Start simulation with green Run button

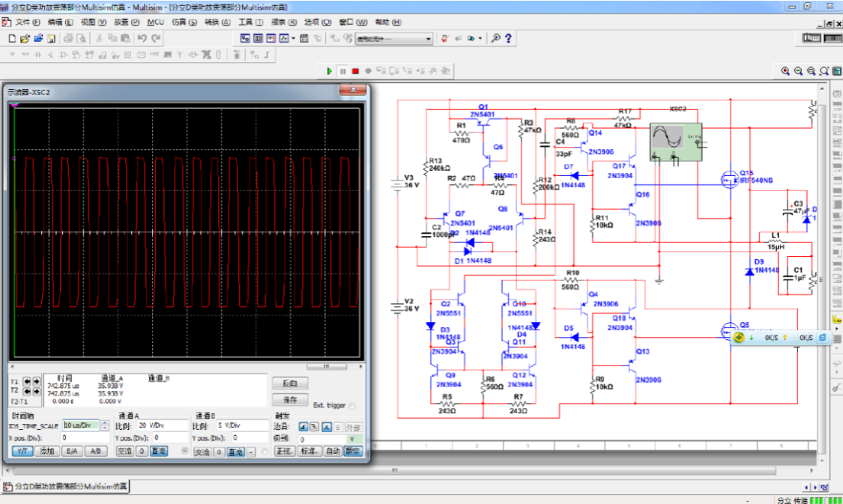pyautogui.click(x=329, y=71)
